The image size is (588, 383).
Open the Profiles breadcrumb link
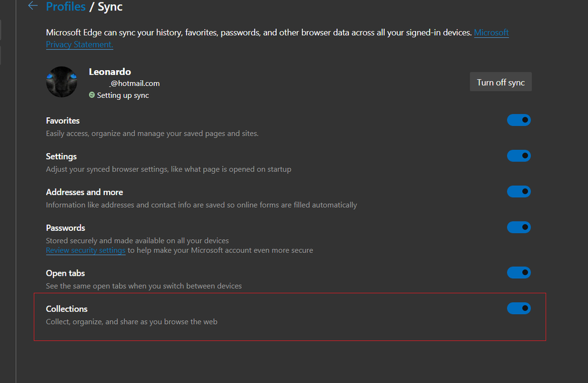point(65,6)
